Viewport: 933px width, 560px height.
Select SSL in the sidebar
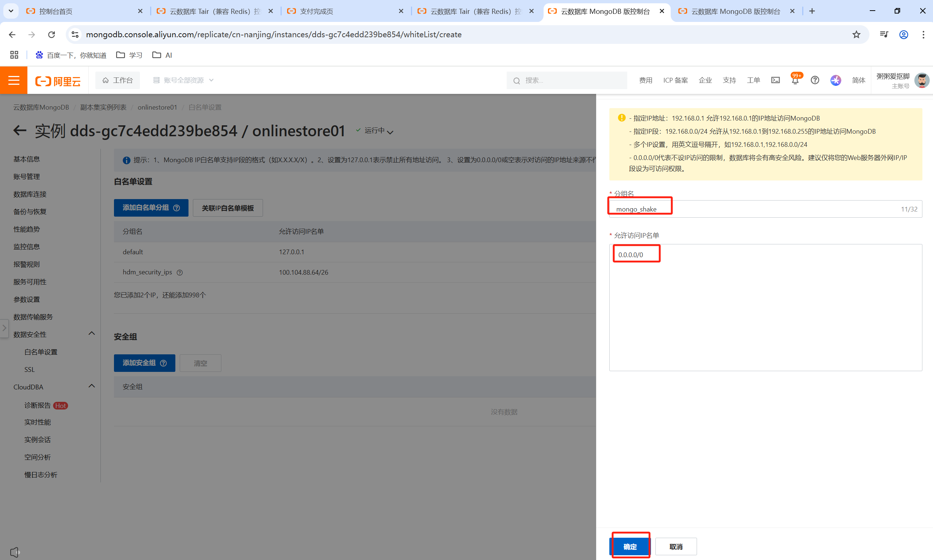(30, 369)
